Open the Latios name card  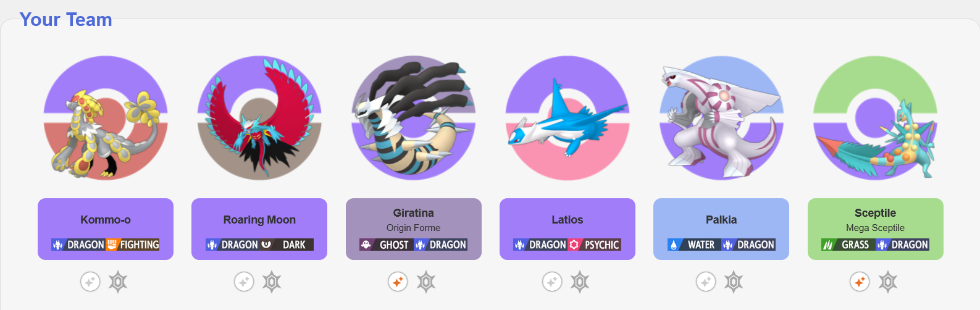tap(567, 229)
